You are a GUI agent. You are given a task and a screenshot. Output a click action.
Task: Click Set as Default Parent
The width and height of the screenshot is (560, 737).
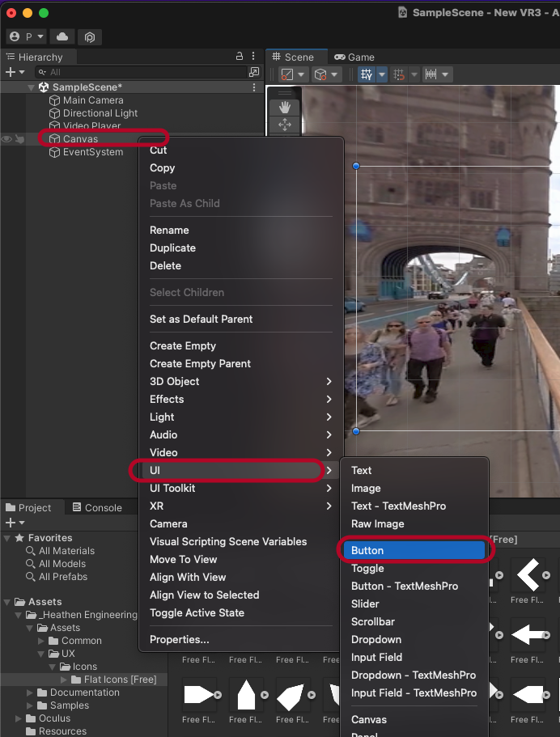[202, 319]
